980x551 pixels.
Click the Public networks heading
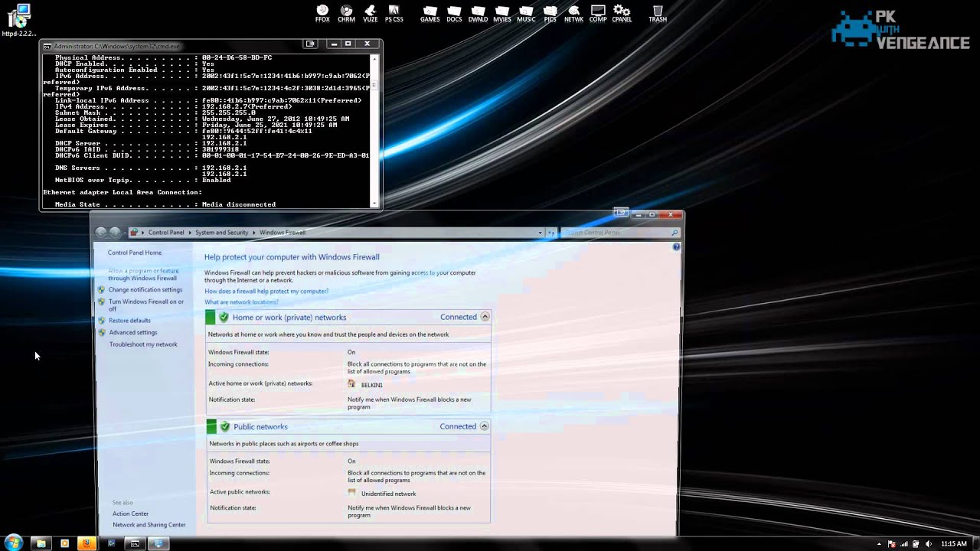[x=260, y=427]
